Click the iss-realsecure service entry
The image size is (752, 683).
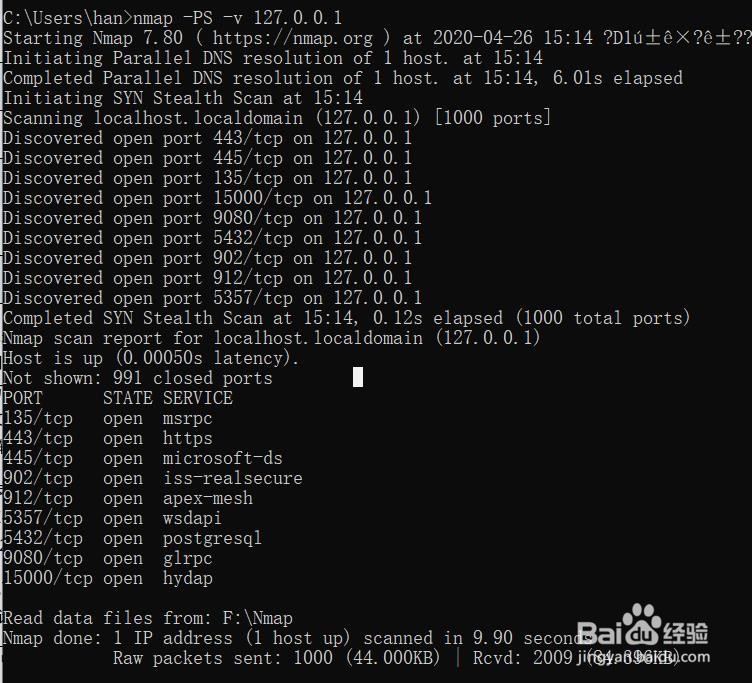click(233, 478)
